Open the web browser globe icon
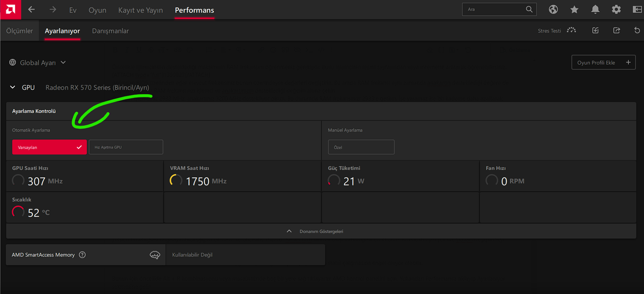 pyautogui.click(x=553, y=9)
